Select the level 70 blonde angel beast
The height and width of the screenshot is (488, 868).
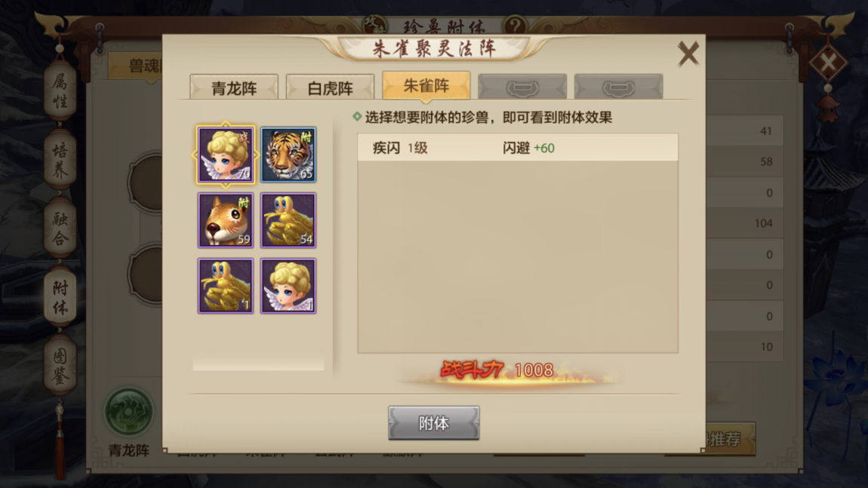click(x=226, y=155)
